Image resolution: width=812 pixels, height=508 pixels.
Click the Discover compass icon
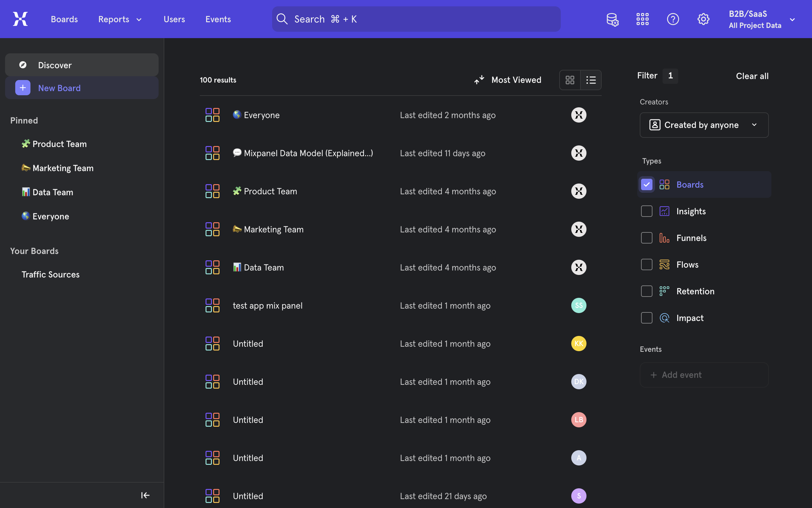click(23, 65)
